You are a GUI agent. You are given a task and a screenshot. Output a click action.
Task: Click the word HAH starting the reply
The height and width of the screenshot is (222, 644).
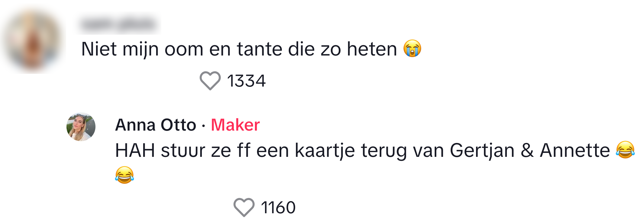click(135, 150)
